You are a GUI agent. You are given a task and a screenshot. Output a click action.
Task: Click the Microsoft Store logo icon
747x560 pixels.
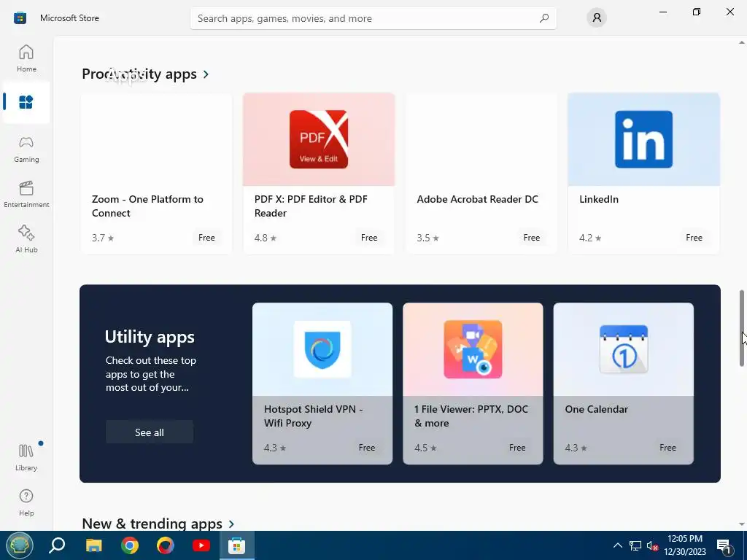click(20, 18)
